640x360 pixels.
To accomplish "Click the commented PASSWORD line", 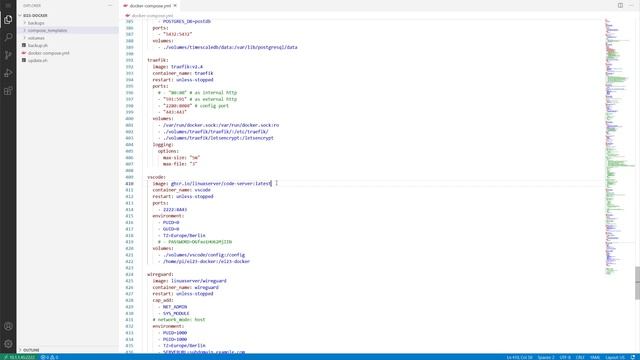I will pyautogui.click(x=195, y=242).
